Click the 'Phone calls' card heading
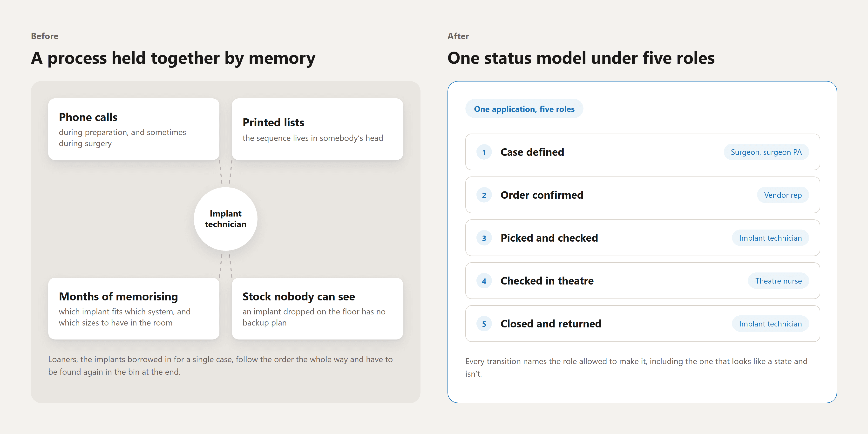This screenshot has width=868, height=434. [x=88, y=117]
